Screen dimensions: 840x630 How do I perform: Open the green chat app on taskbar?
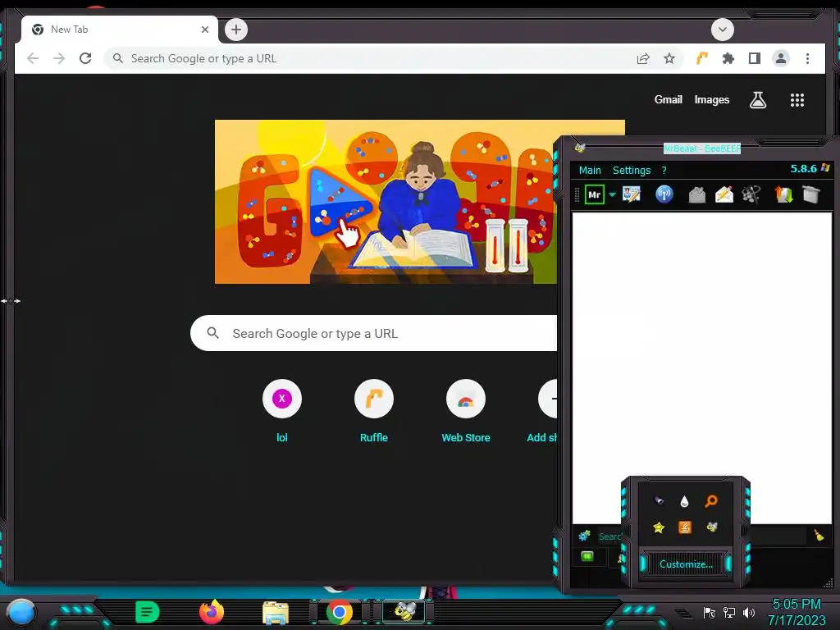click(148, 612)
